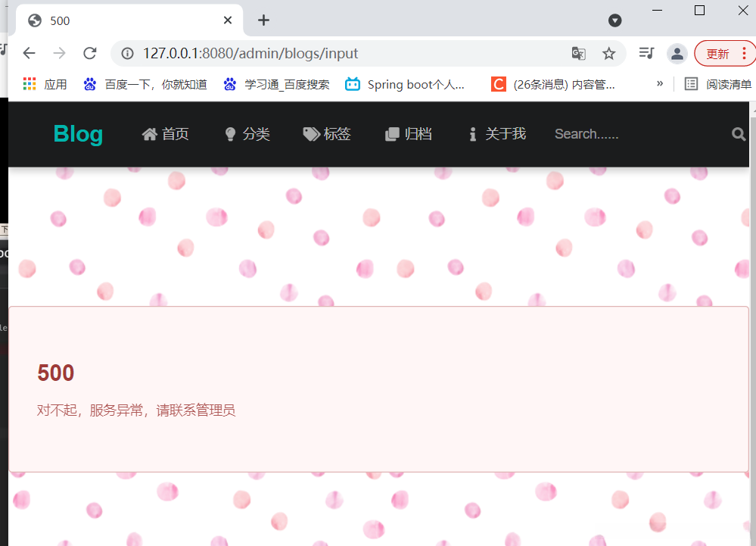Bookmark this page with the star icon
The height and width of the screenshot is (546, 756).
(x=609, y=54)
